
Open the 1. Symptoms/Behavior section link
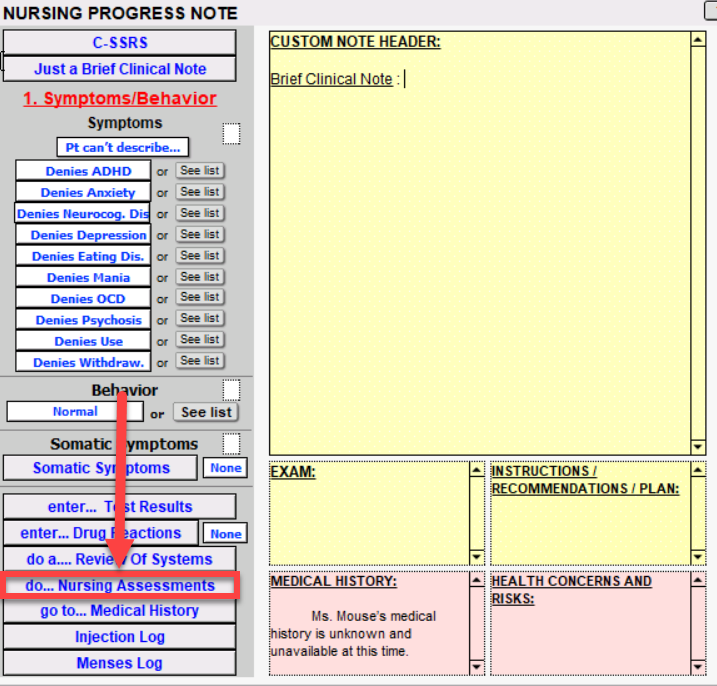[x=120, y=98]
